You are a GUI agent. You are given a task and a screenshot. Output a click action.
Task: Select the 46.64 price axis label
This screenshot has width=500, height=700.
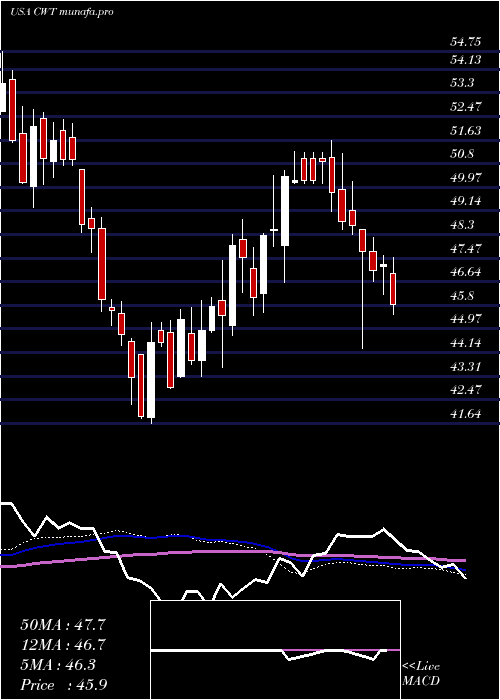466,272
